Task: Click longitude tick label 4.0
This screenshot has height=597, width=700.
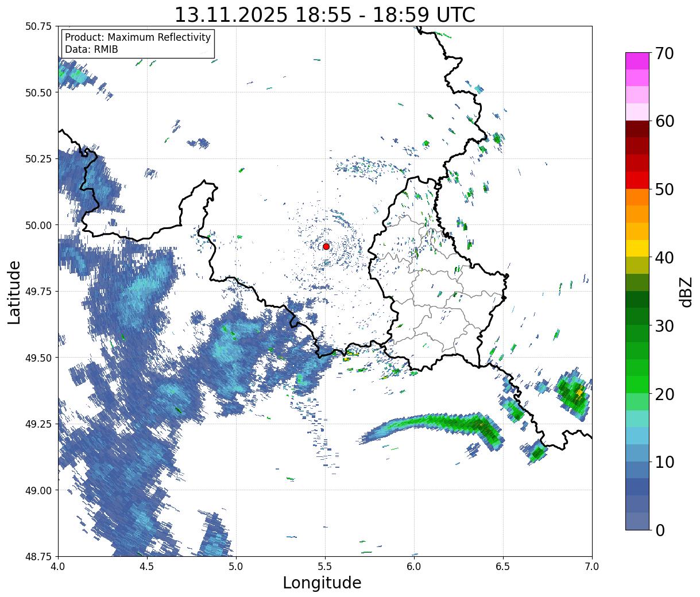Action: 58,567
